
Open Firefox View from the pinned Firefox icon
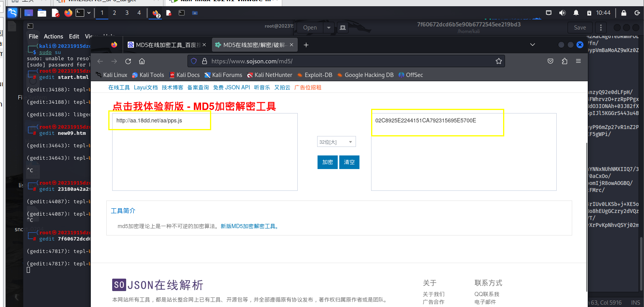click(114, 45)
